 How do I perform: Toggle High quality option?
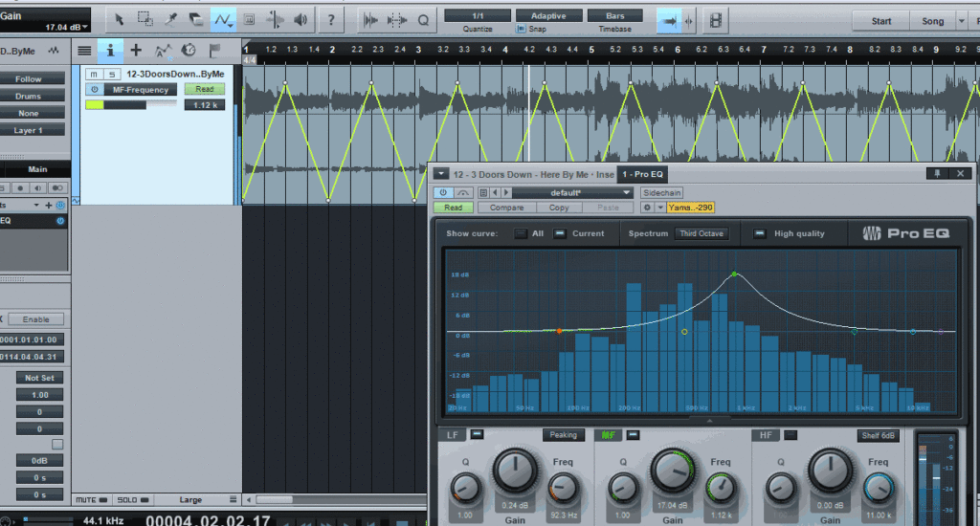(759, 233)
